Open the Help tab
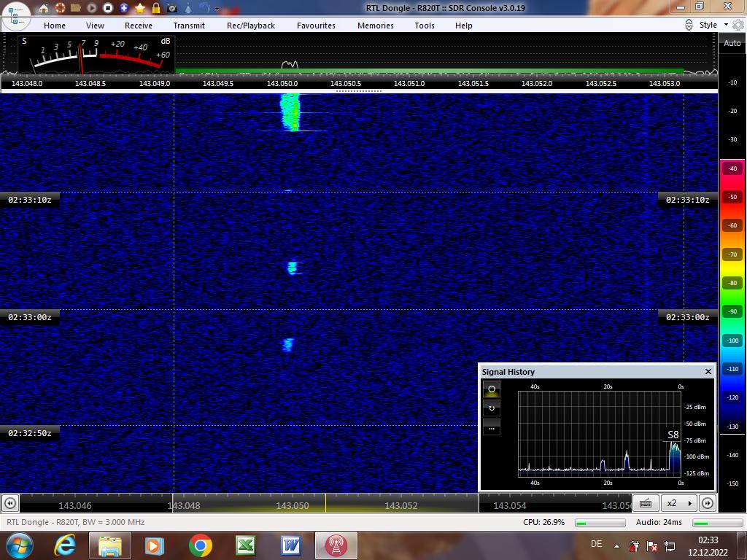The width and height of the screenshot is (747, 560). (x=463, y=26)
